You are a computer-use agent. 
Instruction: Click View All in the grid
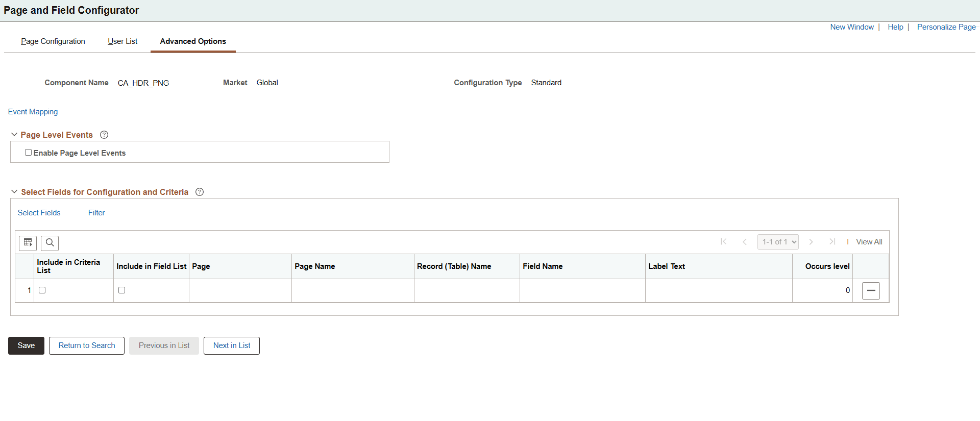tap(869, 242)
